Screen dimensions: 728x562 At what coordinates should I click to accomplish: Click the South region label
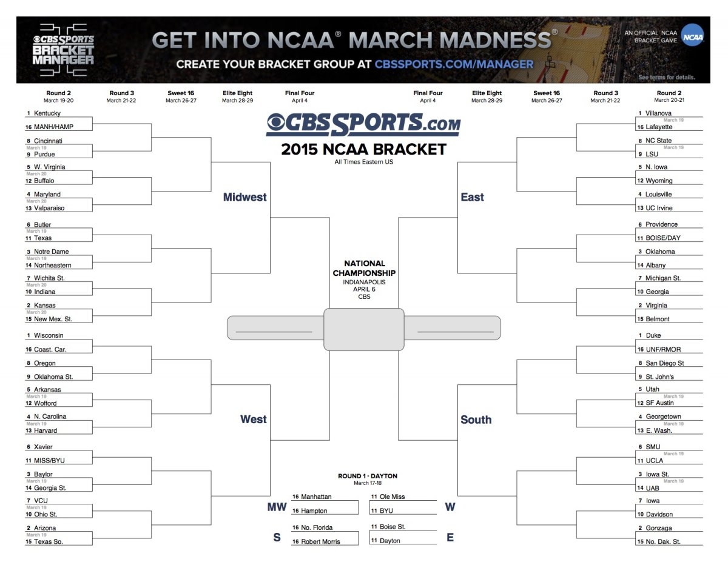click(476, 420)
